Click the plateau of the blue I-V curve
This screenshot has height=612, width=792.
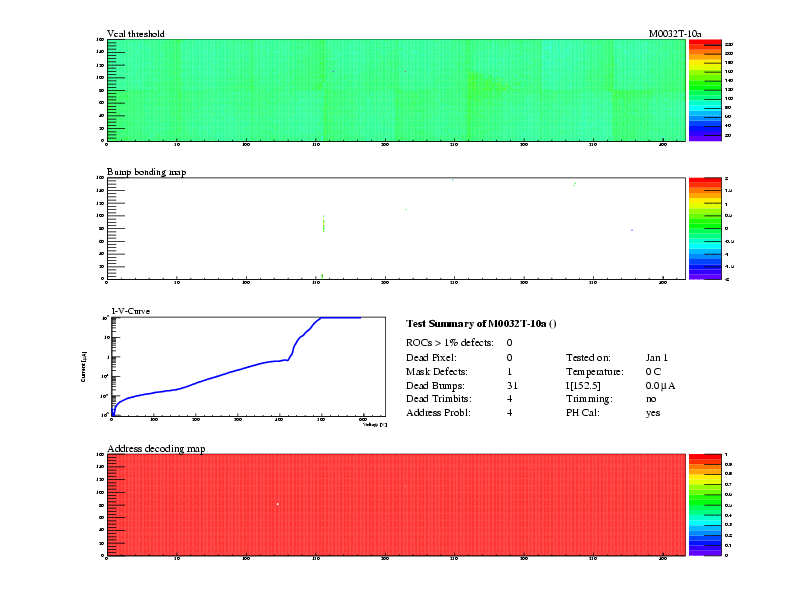click(340, 318)
